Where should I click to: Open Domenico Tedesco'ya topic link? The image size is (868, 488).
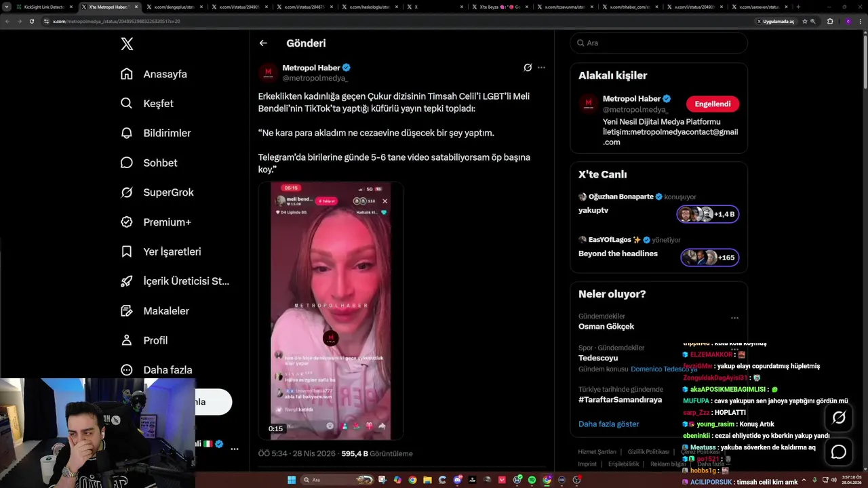pos(664,369)
